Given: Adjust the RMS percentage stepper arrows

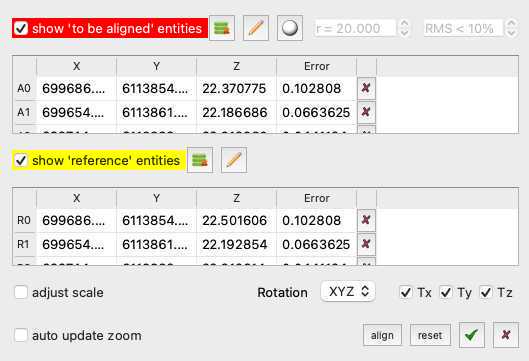Looking at the screenshot, I should 511,28.
